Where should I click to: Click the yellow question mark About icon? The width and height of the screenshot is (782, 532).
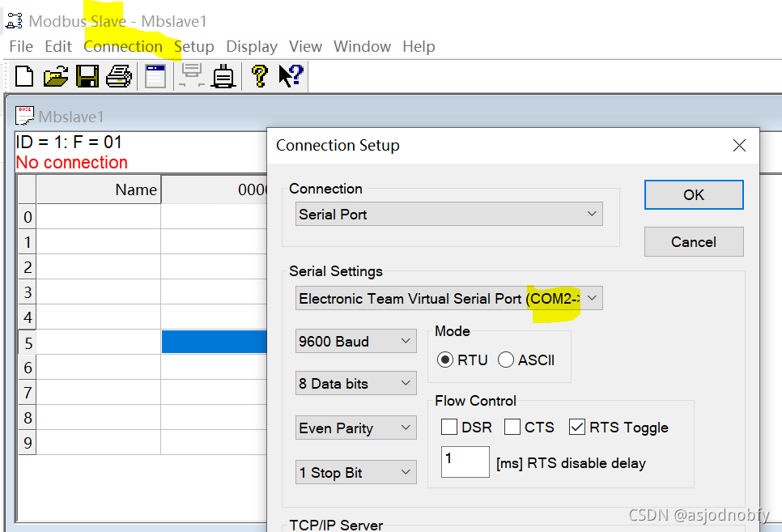pos(259,76)
